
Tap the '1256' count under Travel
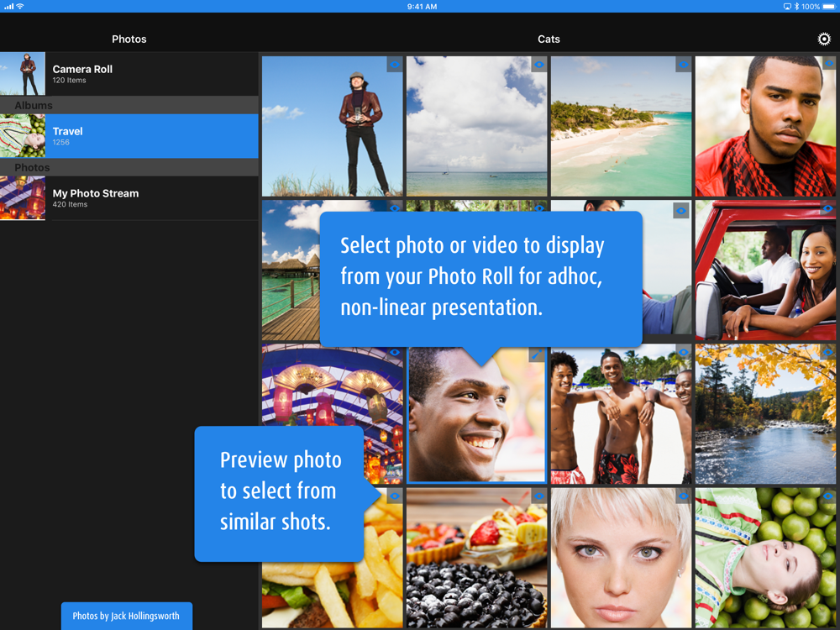pyautogui.click(x=61, y=143)
